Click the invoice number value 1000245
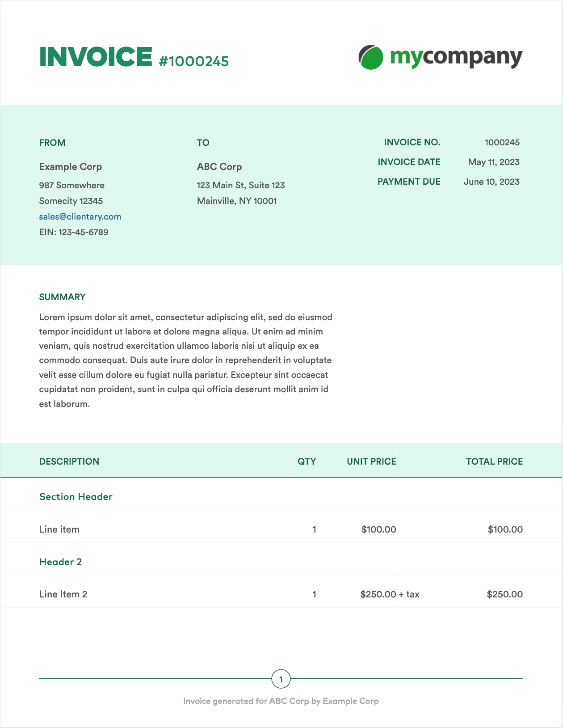 click(x=502, y=143)
